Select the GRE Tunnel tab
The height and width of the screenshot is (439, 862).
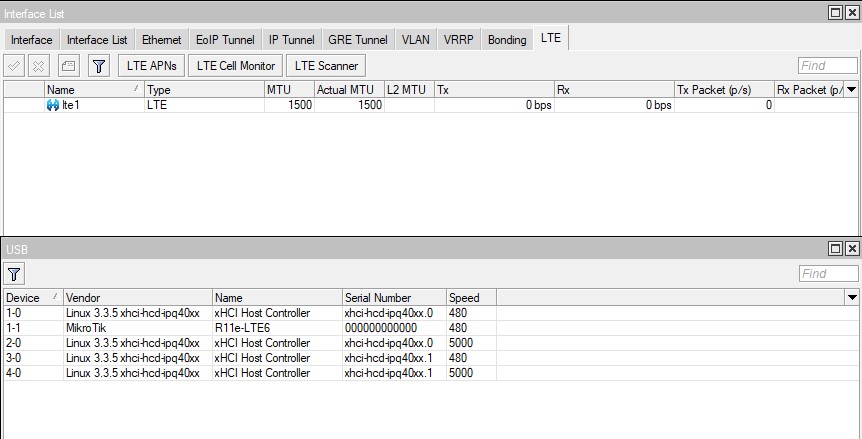[x=358, y=40]
